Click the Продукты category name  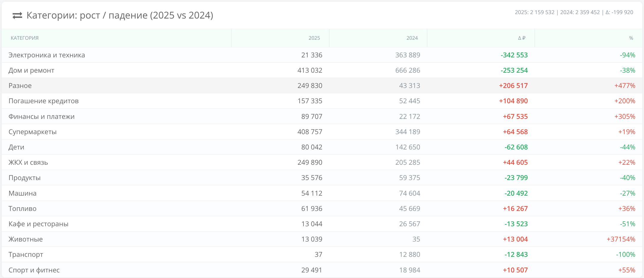click(25, 178)
